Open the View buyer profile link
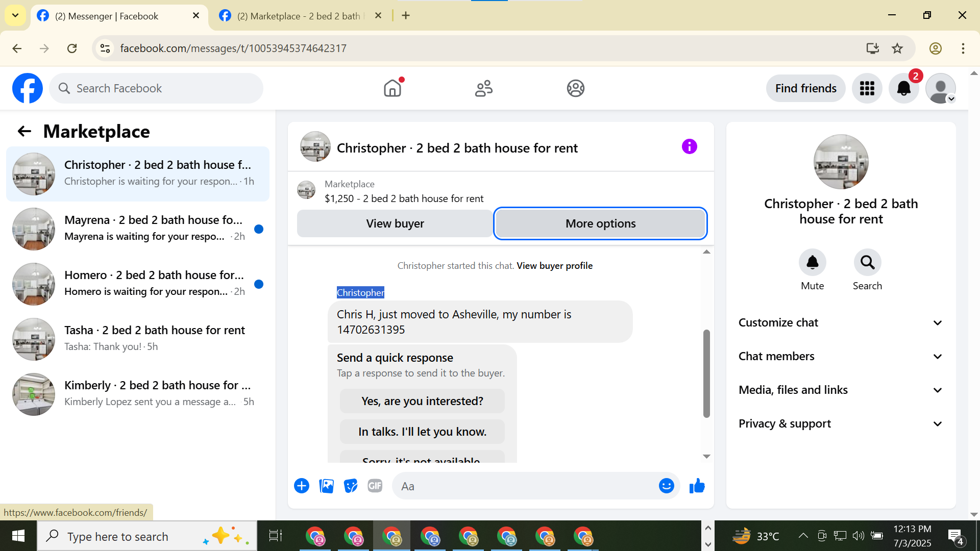Screen dimensions: 980x551 [x=554, y=266]
